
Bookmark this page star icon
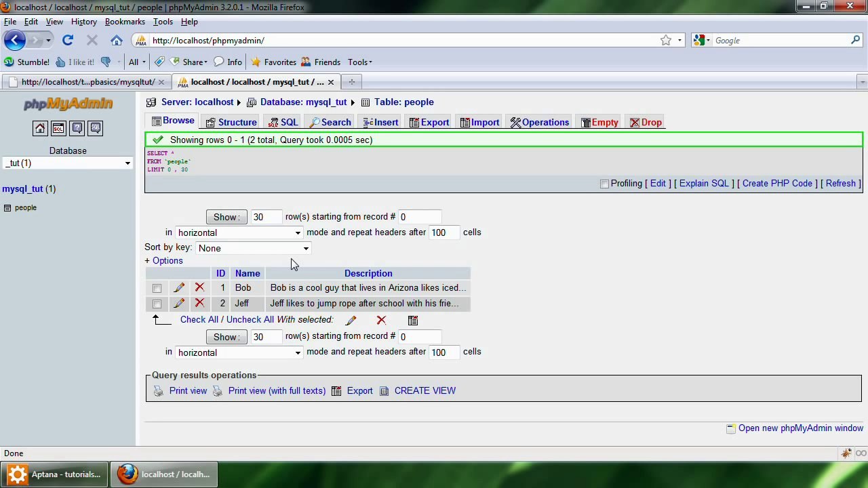(x=666, y=41)
